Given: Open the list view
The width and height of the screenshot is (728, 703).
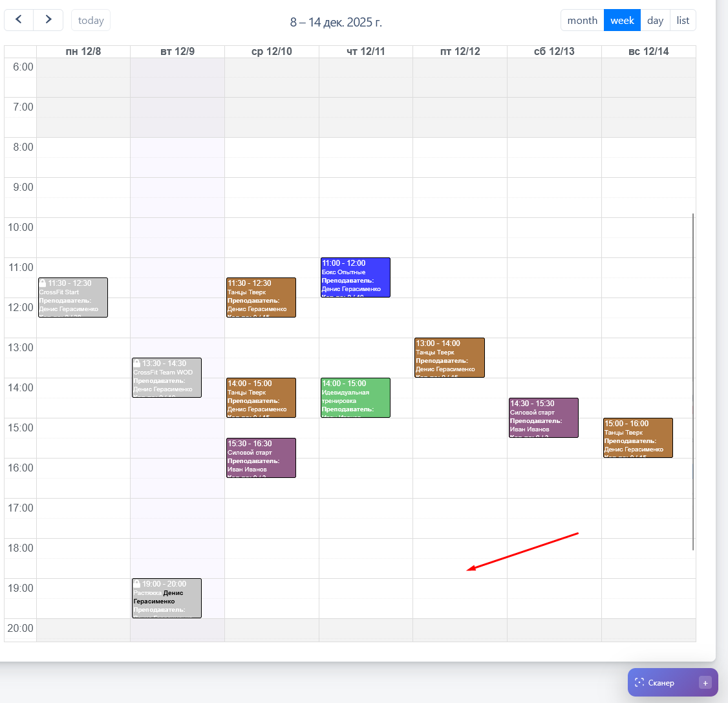Looking at the screenshot, I should 683,20.
